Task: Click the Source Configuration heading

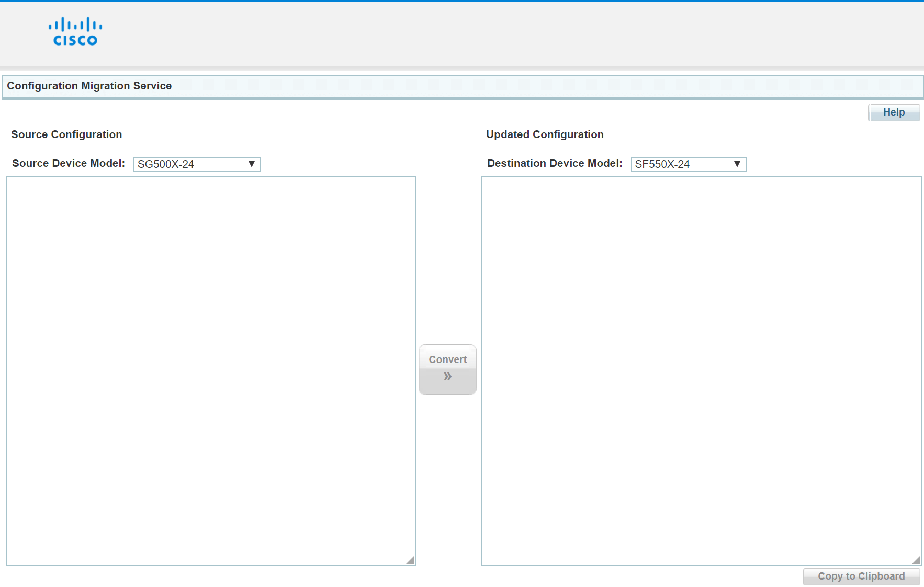Action: tap(66, 134)
